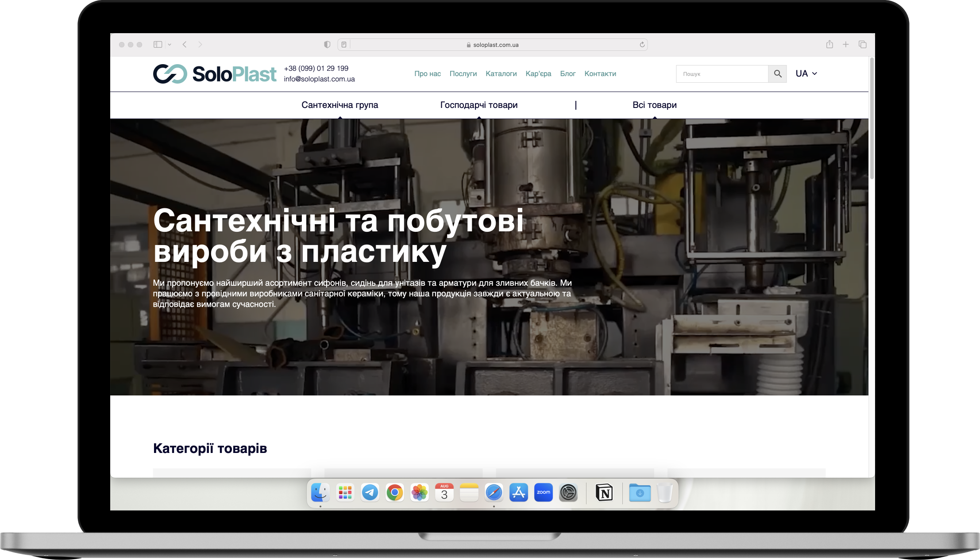Expand sidebar options chevron in Safari
This screenshot has height=560, width=980.
click(170, 44)
